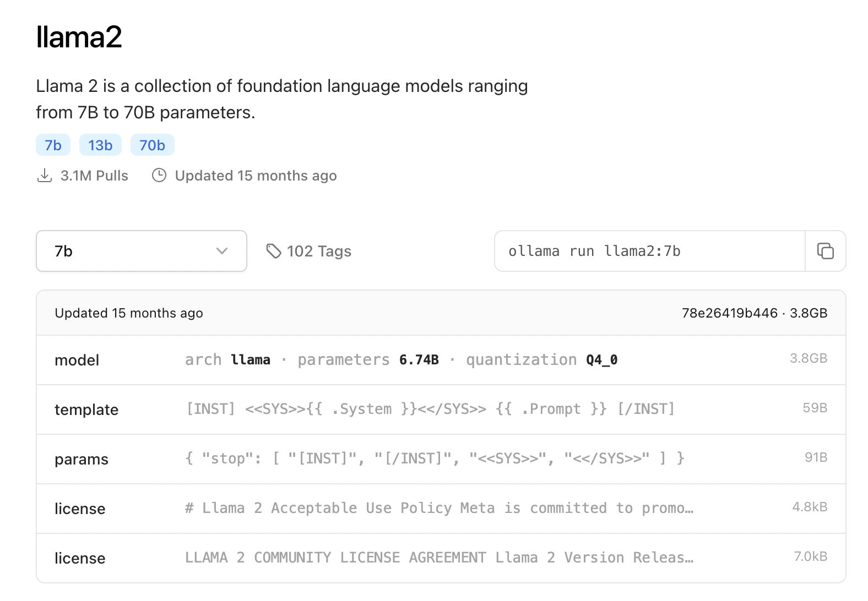Click the tag icon beside 102 Tags
Image resolution: width=868 pixels, height=601 pixels.
(274, 251)
